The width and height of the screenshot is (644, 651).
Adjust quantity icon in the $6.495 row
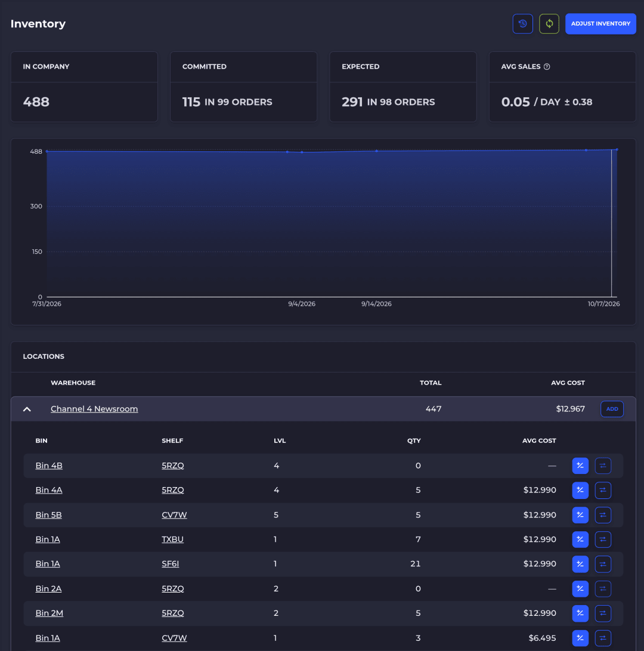[x=580, y=638]
